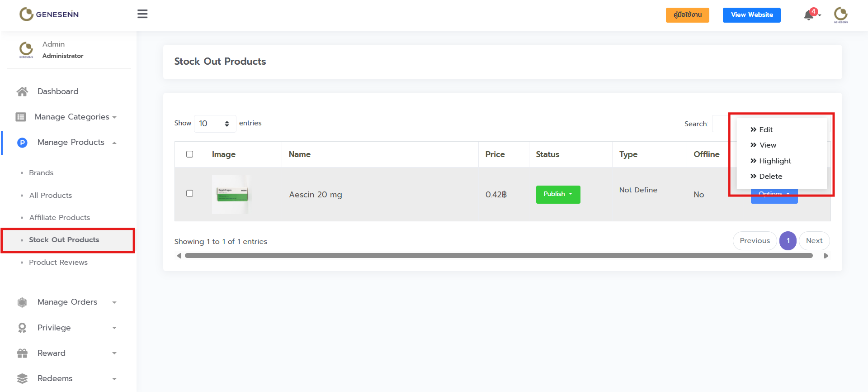Click the Genesenn profile avatar top right

[840, 14]
